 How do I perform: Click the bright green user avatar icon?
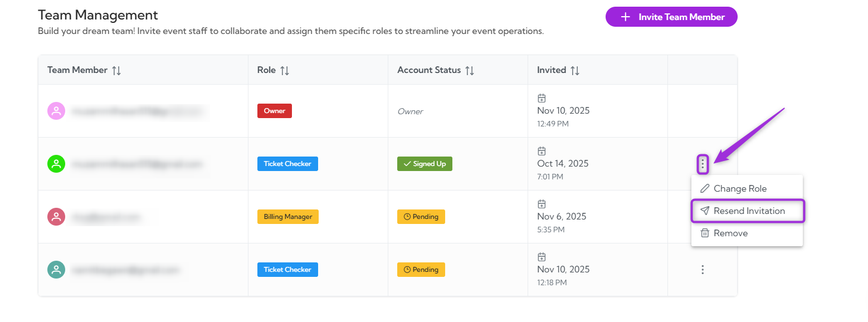pyautogui.click(x=56, y=164)
